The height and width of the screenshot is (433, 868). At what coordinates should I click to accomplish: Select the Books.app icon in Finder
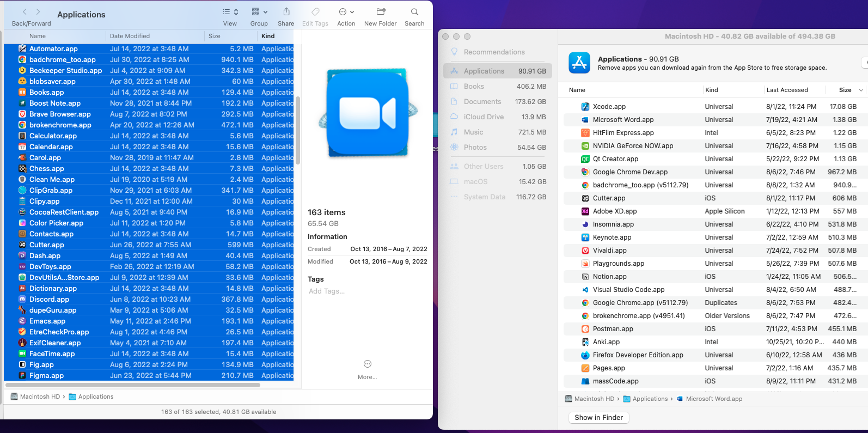pyautogui.click(x=22, y=92)
